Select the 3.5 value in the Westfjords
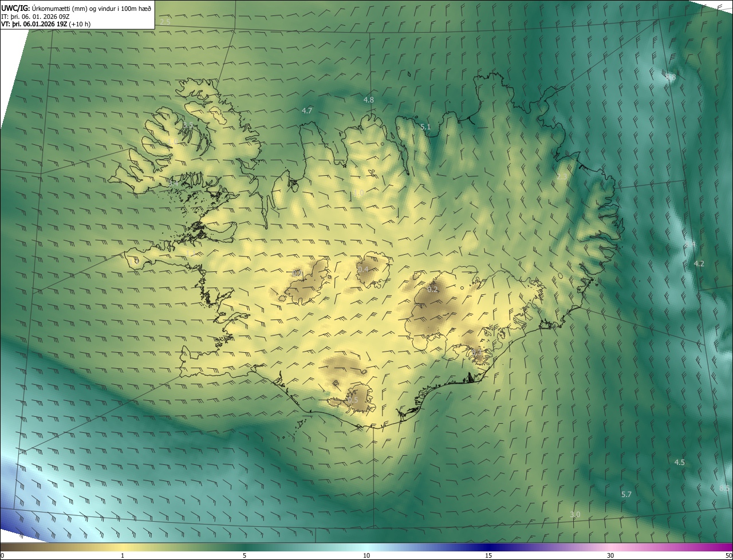The width and height of the screenshot is (733, 560). coord(188,125)
